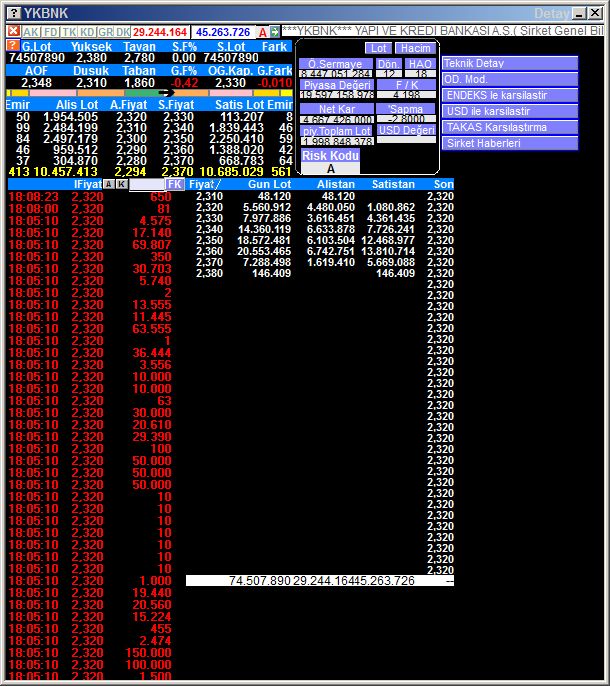Click the Net Kar label
The height and width of the screenshot is (686, 610).
(337, 109)
